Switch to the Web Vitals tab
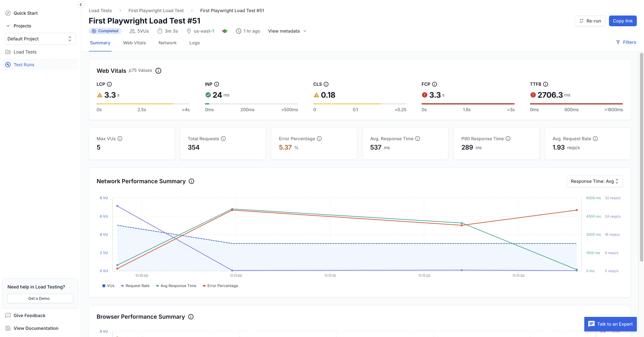This screenshot has width=644, height=337. [x=134, y=43]
